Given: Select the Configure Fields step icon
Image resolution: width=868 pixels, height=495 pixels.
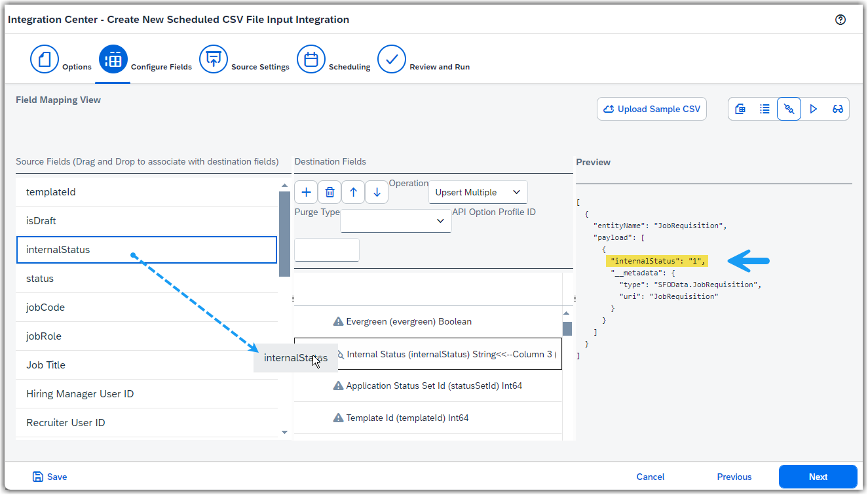Looking at the screenshot, I should point(113,60).
